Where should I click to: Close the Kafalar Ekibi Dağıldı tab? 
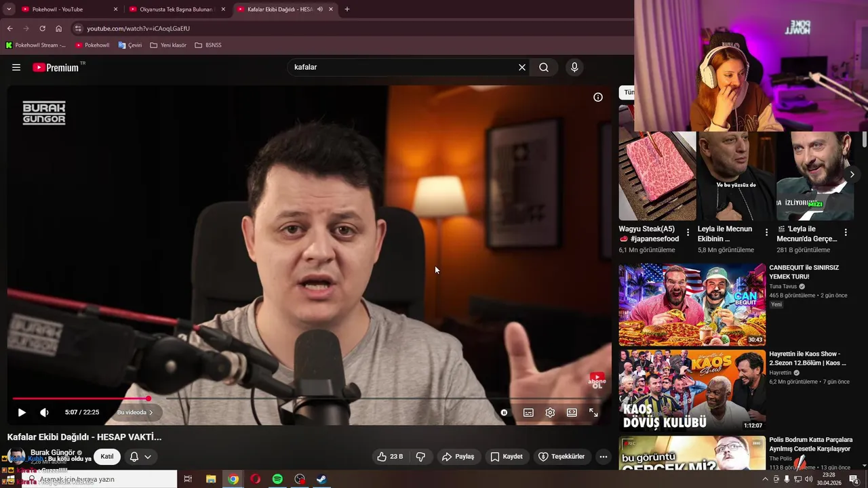[331, 9]
